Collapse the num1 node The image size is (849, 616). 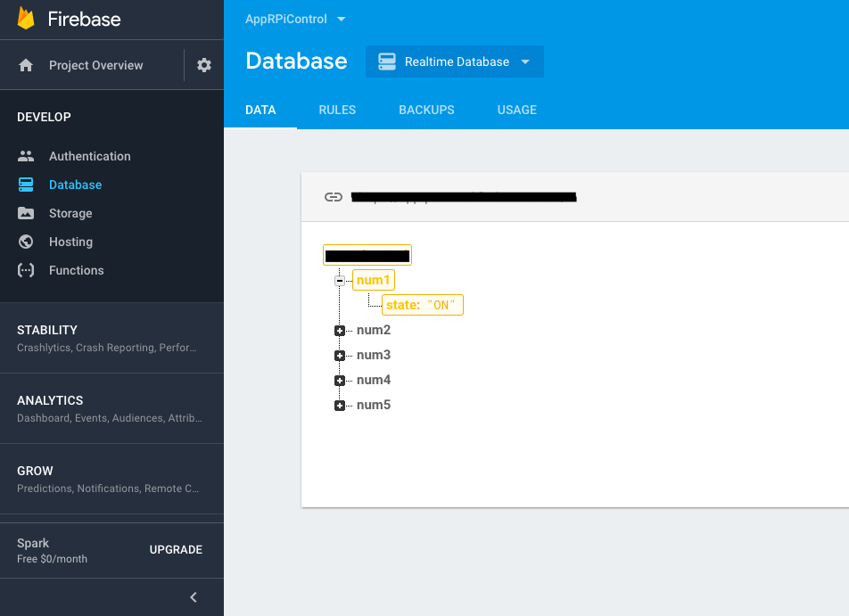(339, 280)
